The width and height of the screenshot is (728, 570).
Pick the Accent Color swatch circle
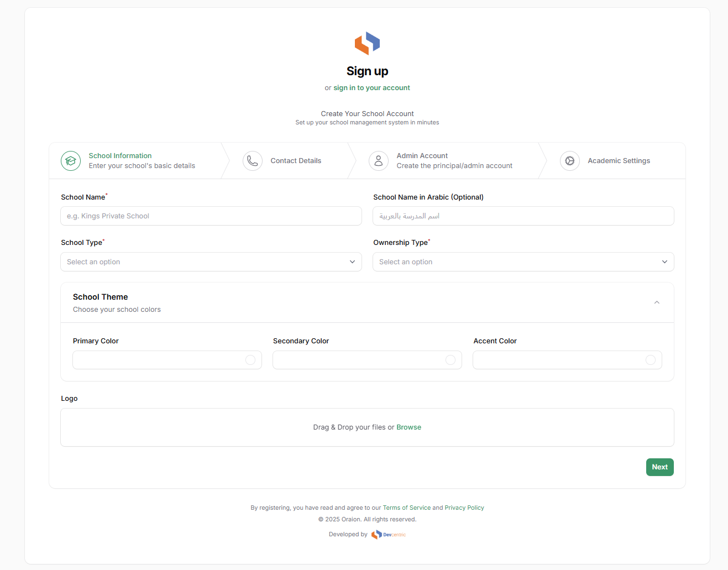(x=651, y=360)
